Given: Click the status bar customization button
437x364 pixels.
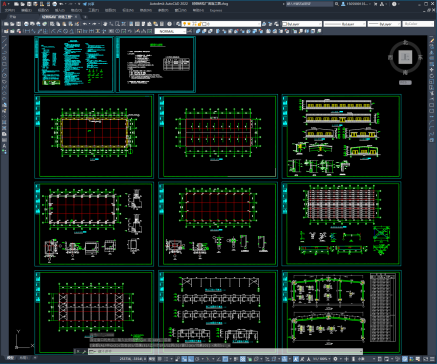Looking at the screenshot, I should (x=432, y=360).
